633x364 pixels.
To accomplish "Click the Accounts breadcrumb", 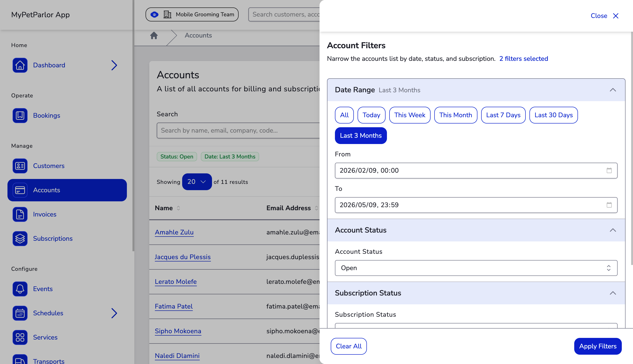I will coord(198,35).
